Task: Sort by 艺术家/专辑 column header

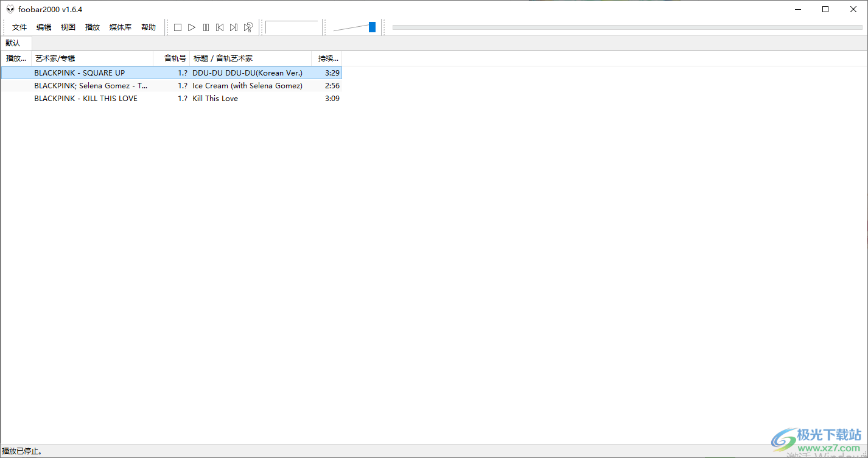Action: pos(93,58)
